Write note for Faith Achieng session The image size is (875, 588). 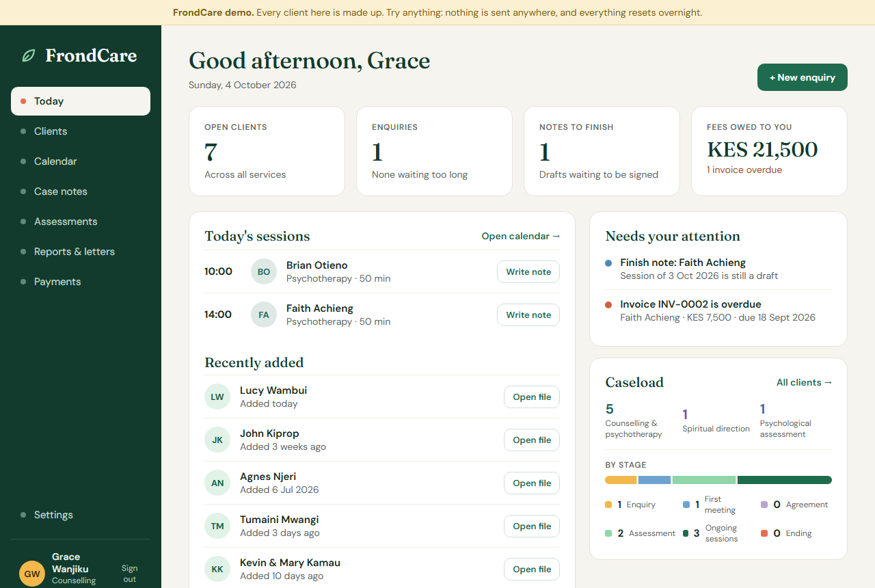(x=528, y=315)
